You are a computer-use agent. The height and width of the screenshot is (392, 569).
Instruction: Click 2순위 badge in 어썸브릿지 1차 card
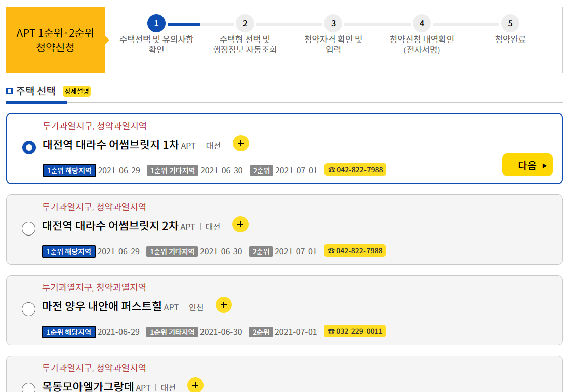coord(261,170)
